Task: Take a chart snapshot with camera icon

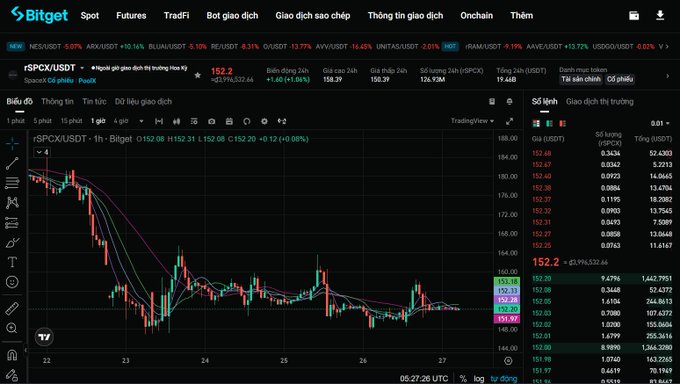Action: pyautogui.click(x=212, y=121)
